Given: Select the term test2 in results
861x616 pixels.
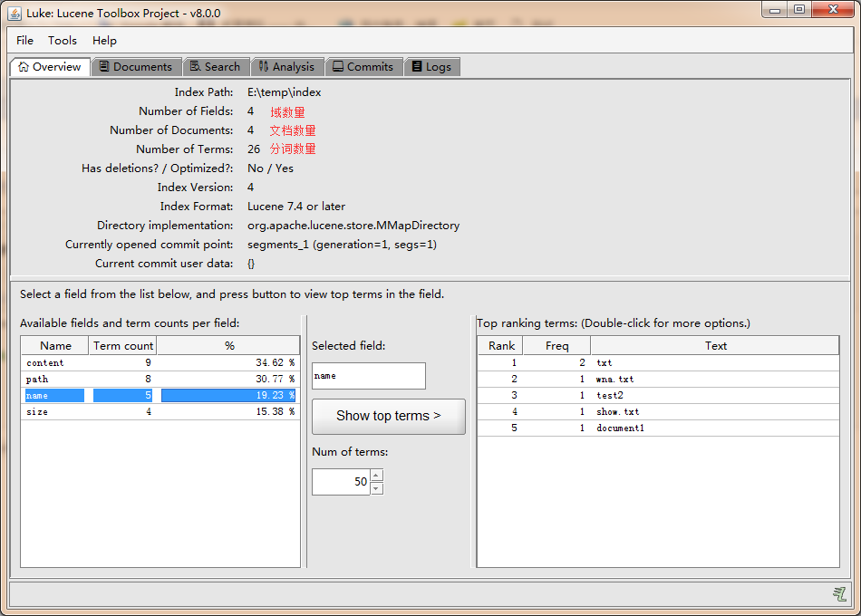Looking at the screenshot, I should tap(658, 395).
